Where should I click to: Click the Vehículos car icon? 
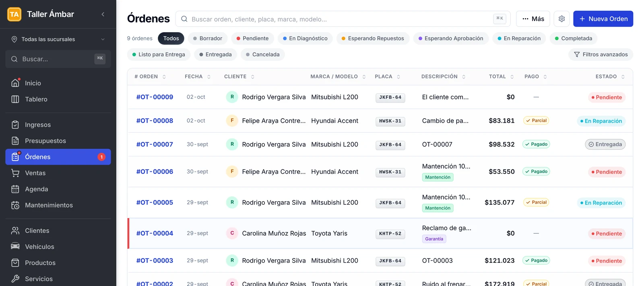click(x=15, y=247)
